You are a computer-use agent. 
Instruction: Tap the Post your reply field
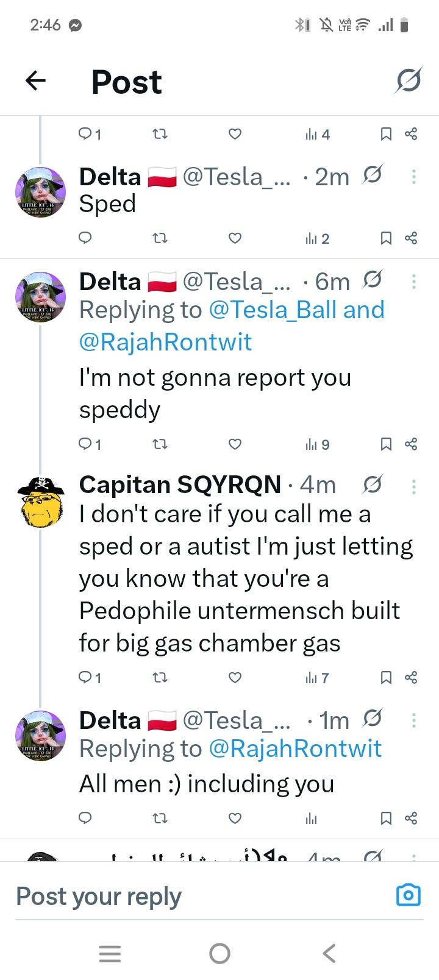point(183,896)
